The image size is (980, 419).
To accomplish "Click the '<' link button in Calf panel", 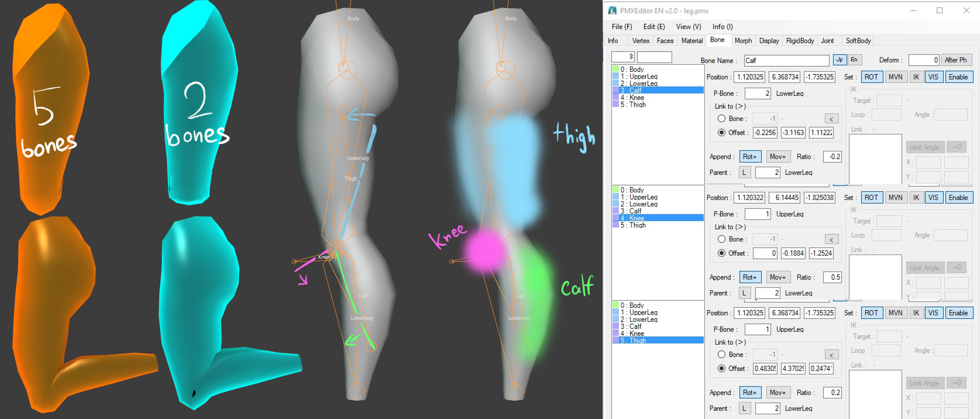I will coord(831,119).
